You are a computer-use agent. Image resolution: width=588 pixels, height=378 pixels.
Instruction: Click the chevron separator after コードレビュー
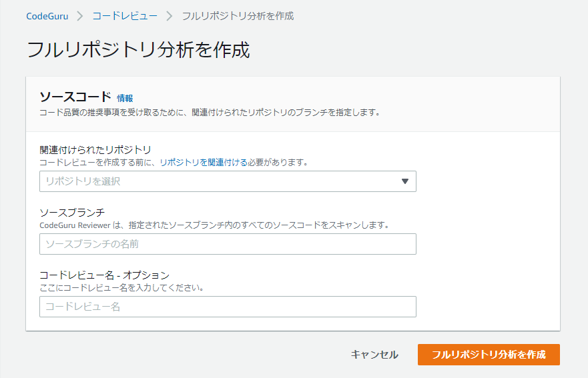[x=169, y=15]
